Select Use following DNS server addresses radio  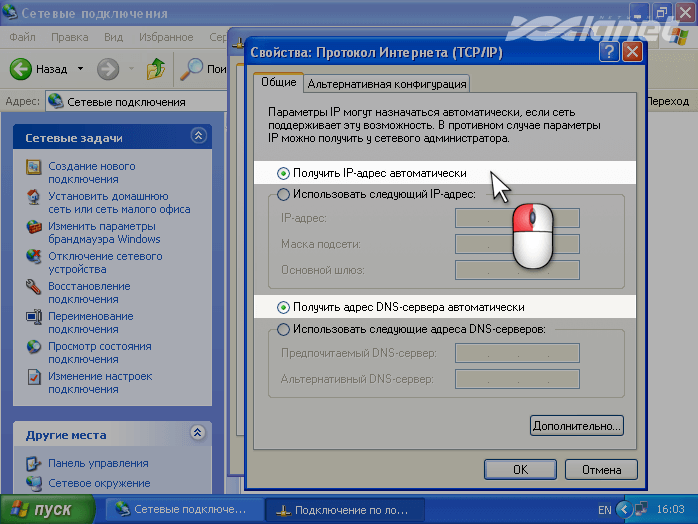click(x=283, y=329)
